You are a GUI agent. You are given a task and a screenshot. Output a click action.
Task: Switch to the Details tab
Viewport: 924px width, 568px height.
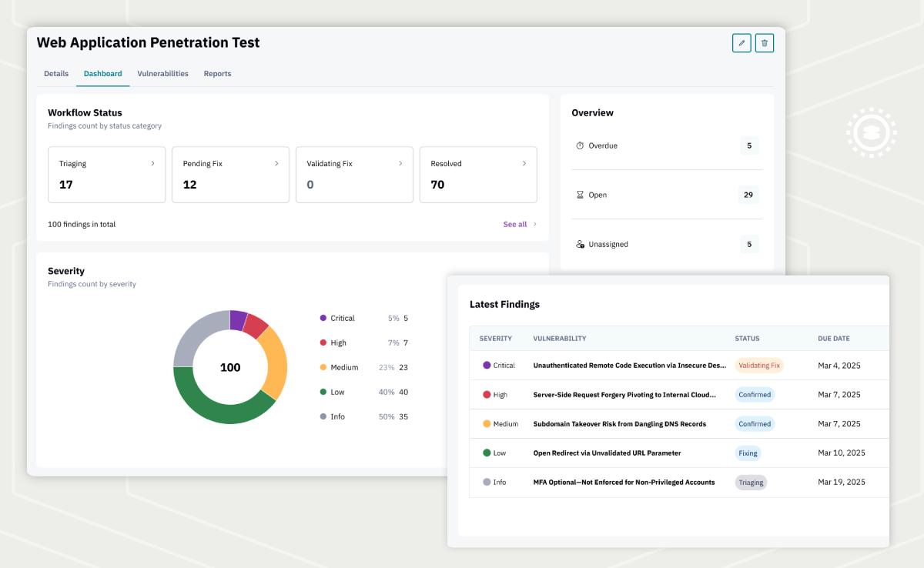point(56,73)
